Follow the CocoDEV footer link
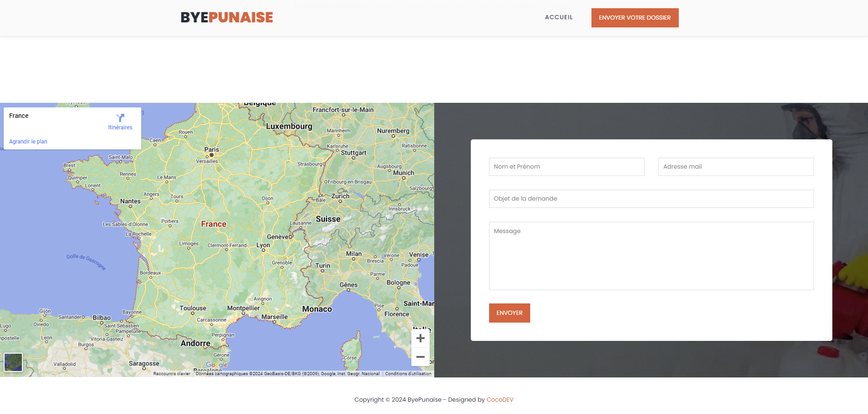The width and height of the screenshot is (868, 414). point(500,400)
